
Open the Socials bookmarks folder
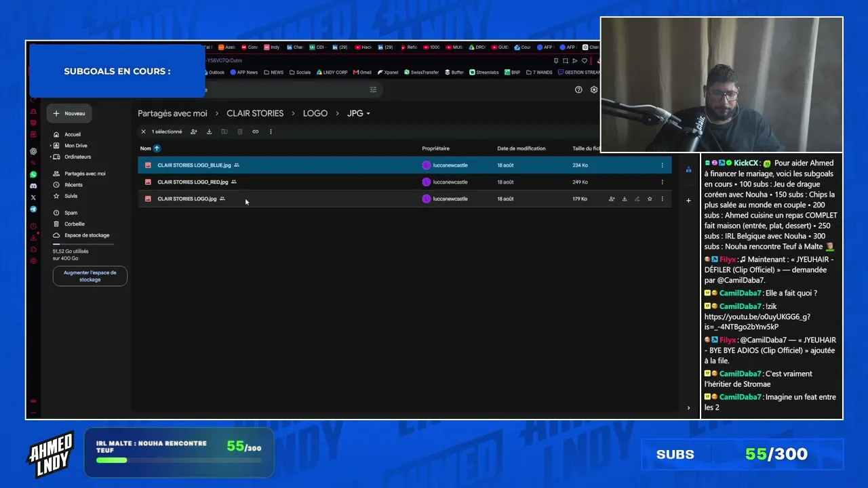pyautogui.click(x=300, y=73)
